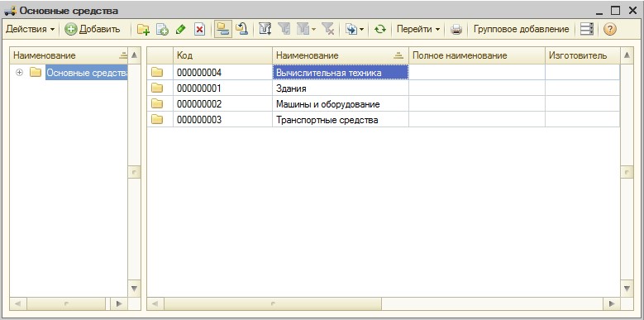
Task: Open the filter and sorting settings icon
Action: (265, 30)
